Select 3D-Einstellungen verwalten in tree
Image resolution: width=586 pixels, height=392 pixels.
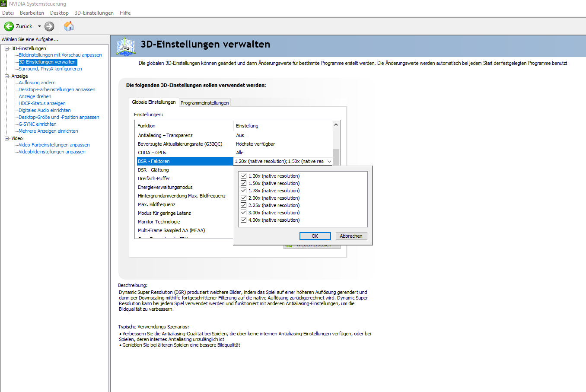click(47, 62)
